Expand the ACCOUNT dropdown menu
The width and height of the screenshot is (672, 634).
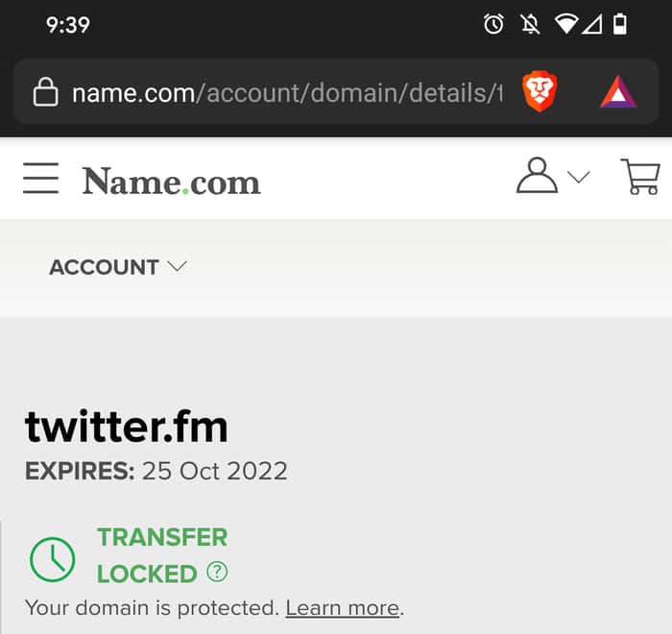[118, 267]
